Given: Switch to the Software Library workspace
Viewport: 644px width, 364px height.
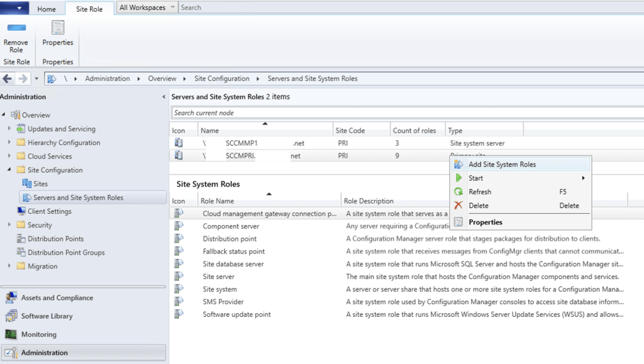Looking at the screenshot, I should 47,316.
